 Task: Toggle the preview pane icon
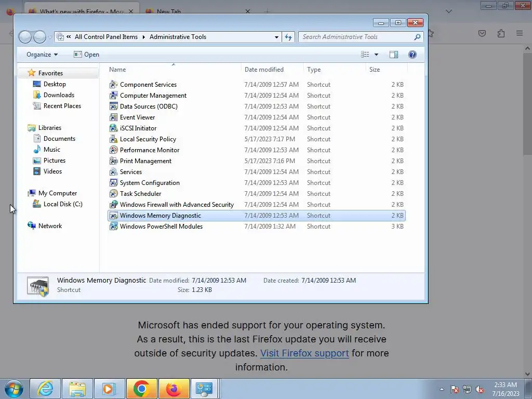[x=394, y=55]
